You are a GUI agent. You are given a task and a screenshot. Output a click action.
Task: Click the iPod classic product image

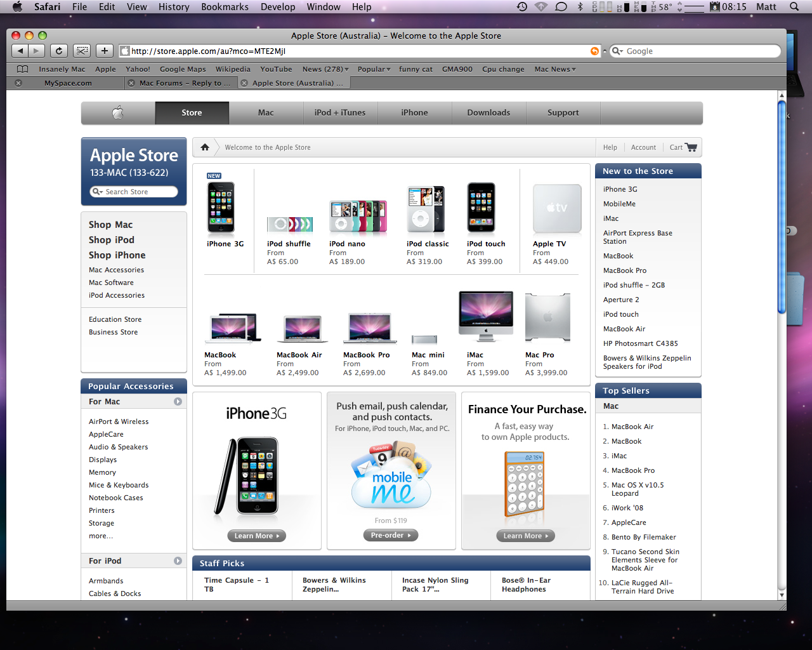[426, 209]
